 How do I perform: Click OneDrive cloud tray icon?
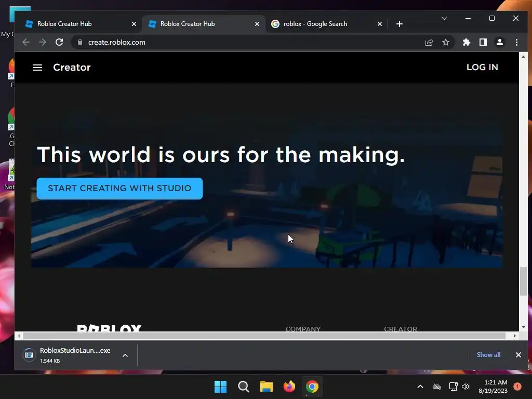point(436,387)
